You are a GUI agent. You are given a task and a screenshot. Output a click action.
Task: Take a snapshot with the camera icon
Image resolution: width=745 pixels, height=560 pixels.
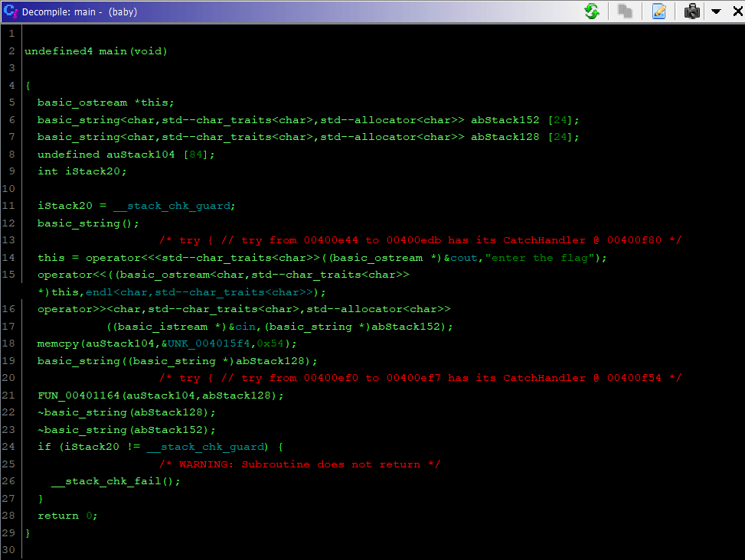[x=692, y=11]
